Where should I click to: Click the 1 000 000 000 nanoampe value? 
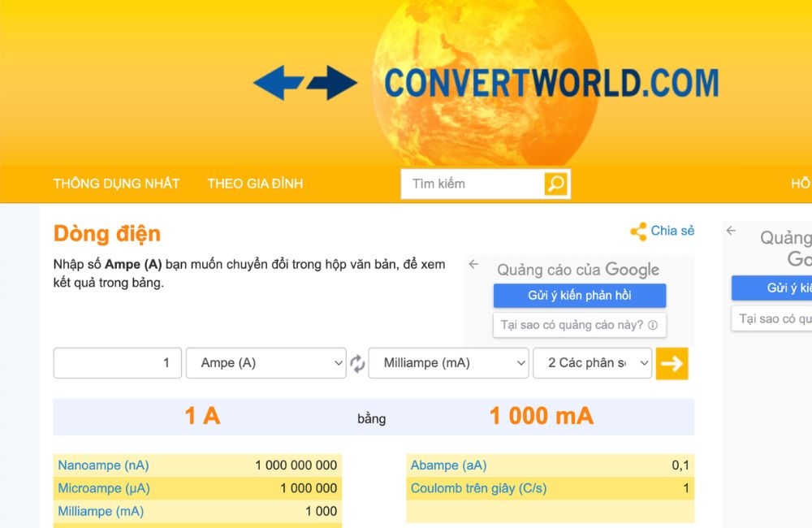(296, 465)
